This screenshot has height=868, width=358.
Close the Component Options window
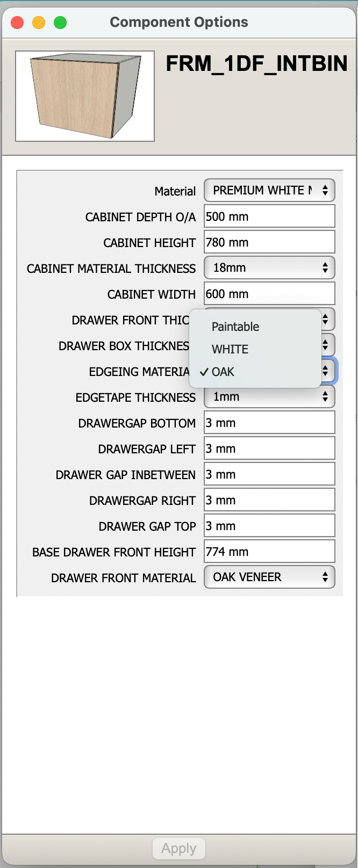click(18, 23)
